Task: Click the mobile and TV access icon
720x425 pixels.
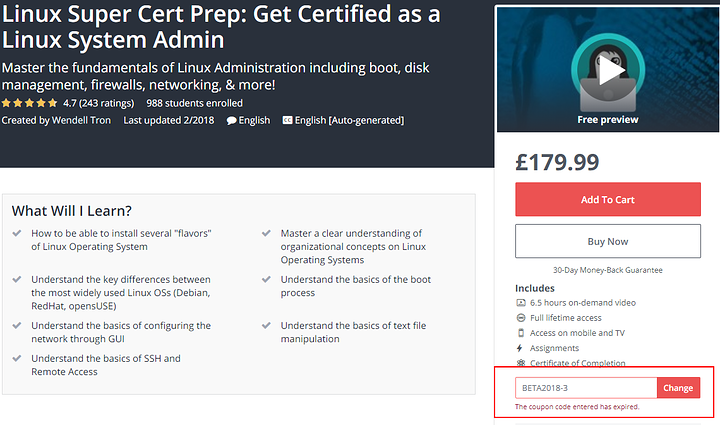Action: click(x=520, y=333)
